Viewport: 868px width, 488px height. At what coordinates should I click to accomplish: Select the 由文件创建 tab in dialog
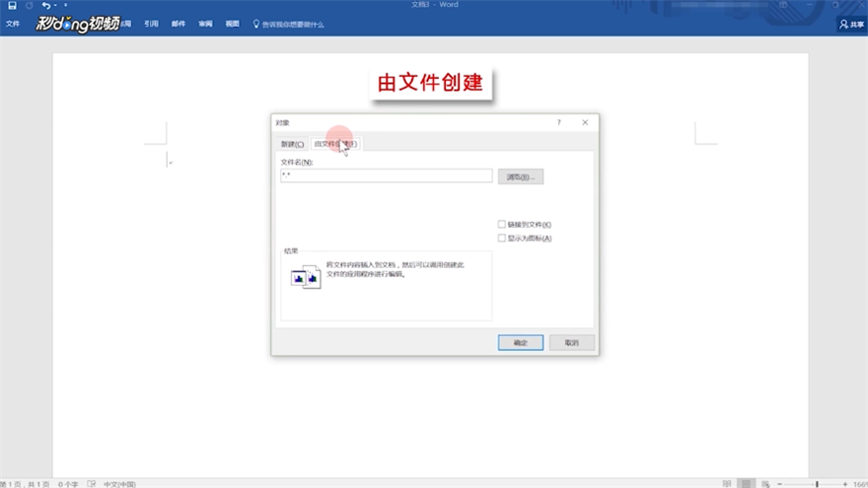[x=335, y=144]
